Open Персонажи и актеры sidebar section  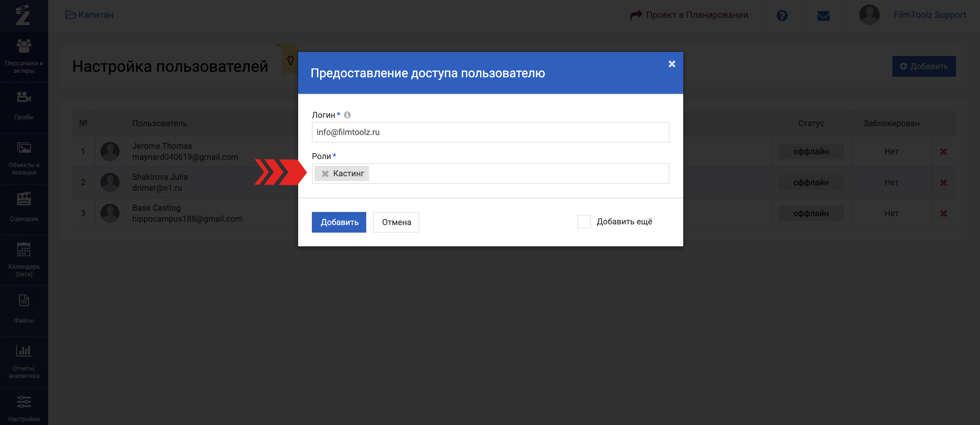pyautogui.click(x=24, y=56)
